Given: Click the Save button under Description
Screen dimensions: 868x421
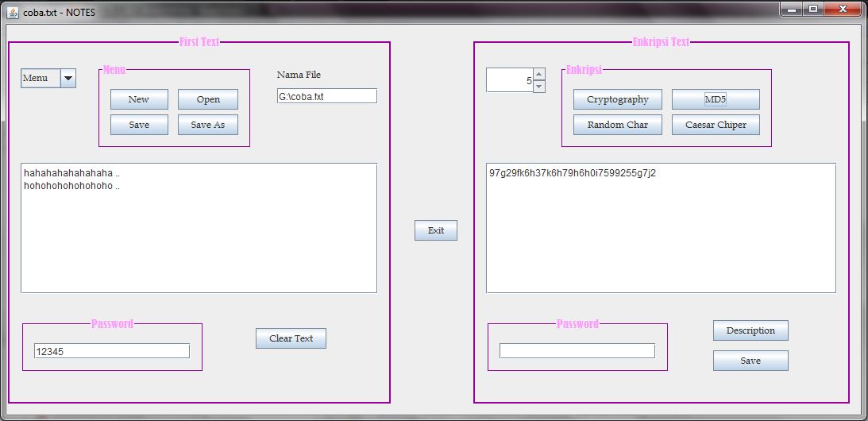Looking at the screenshot, I should point(750,361).
